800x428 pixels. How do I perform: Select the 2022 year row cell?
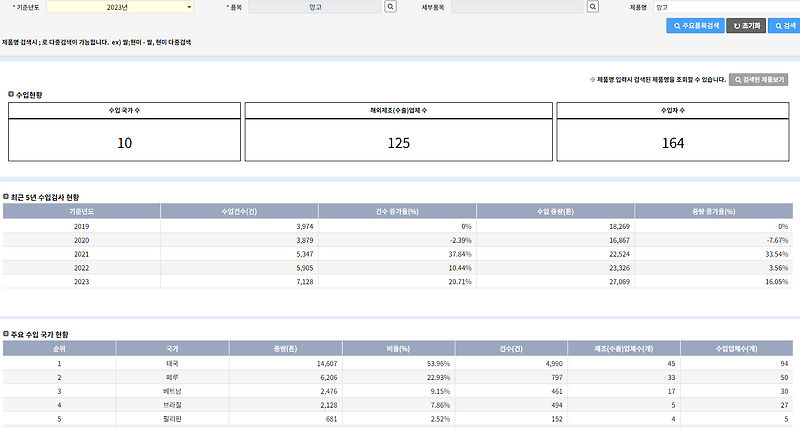tap(82, 268)
